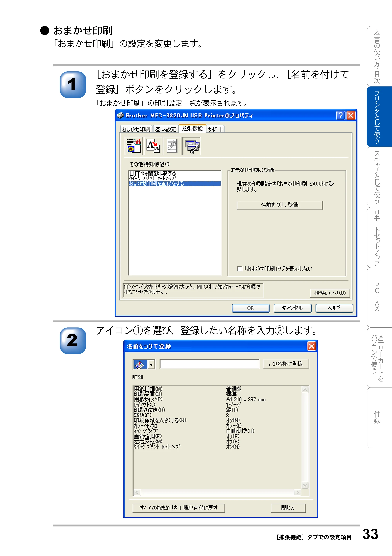392x556 pixels.
Task: Close the 名前をつけて登録 dialog
Action: tap(312, 346)
